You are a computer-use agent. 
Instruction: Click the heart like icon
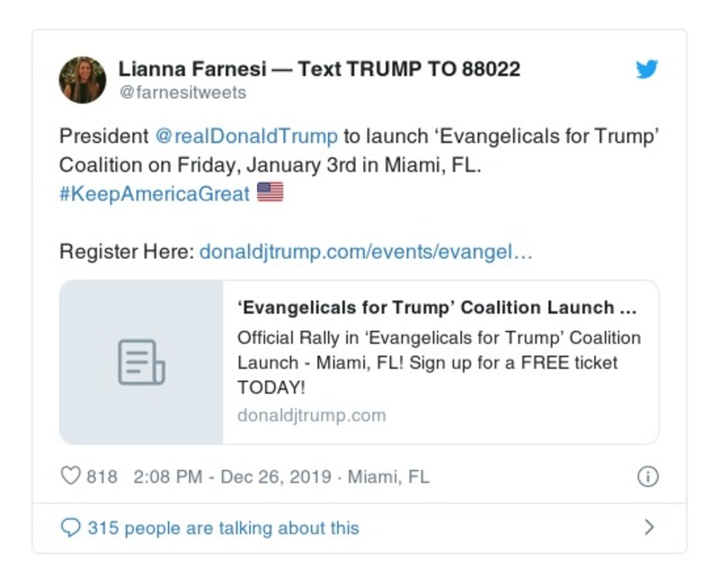[70, 477]
